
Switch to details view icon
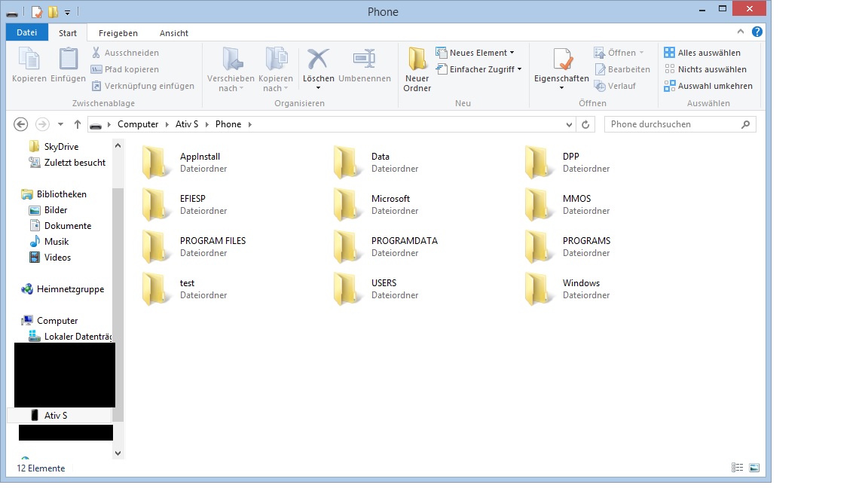coord(738,468)
